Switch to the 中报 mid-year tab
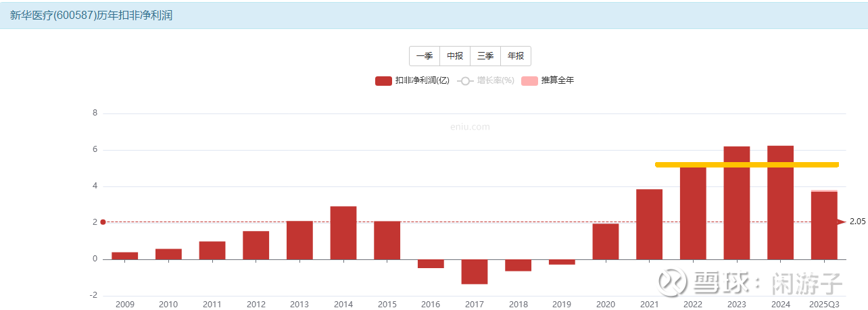Image resolution: width=868 pixels, height=310 pixels. point(455,56)
